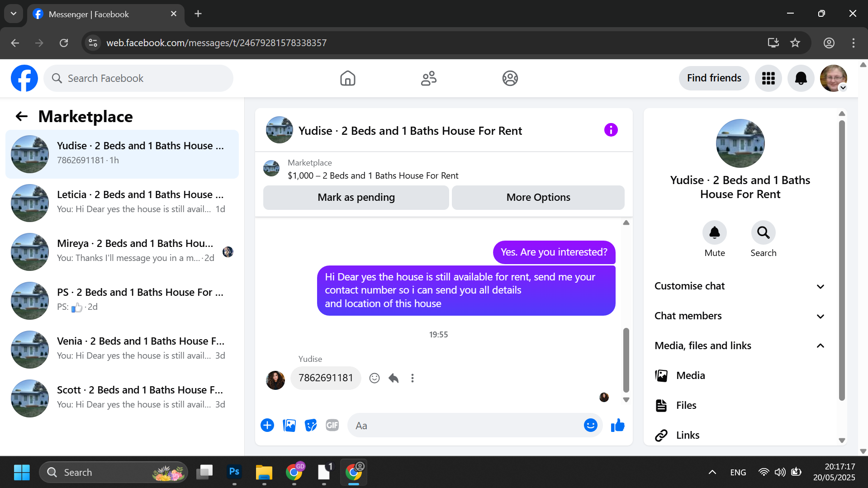Screen dimensions: 868x488
Task: Go back from Marketplace with arrow
Action: [x=22, y=117]
